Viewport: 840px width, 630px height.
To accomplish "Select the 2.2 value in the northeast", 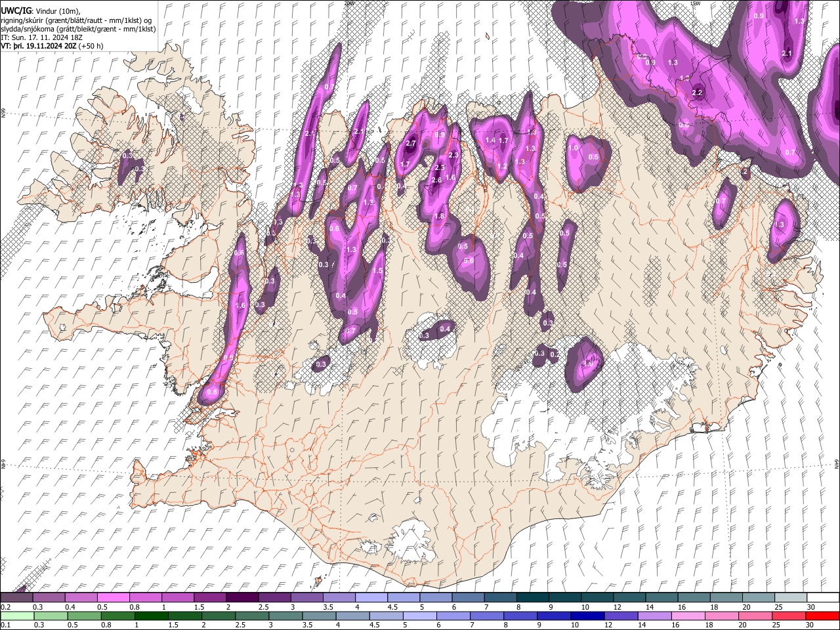I will tap(697, 93).
